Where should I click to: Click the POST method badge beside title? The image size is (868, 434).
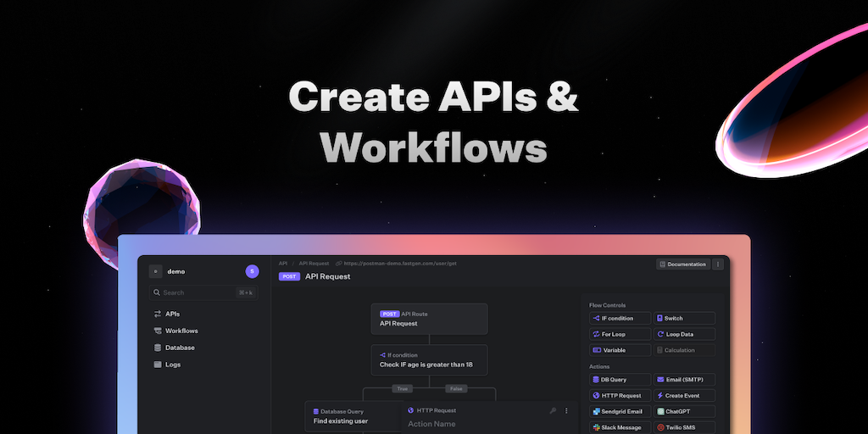(289, 276)
